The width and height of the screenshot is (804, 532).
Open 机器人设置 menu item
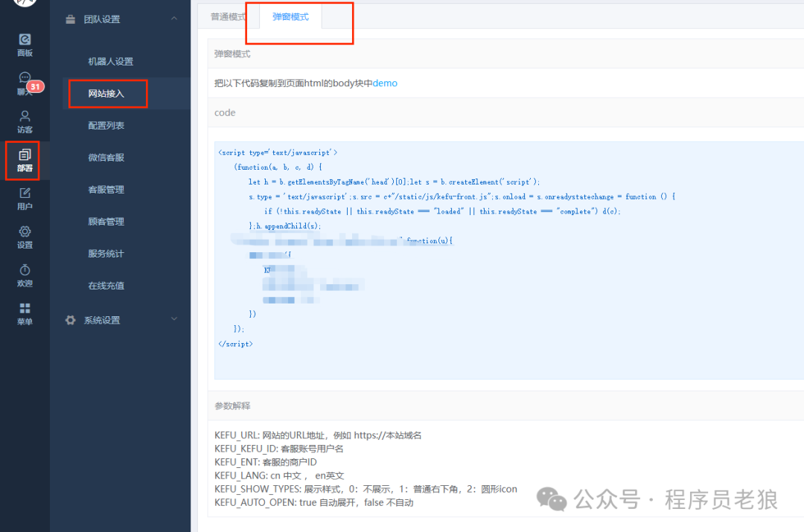pyautogui.click(x=110, y=62)
